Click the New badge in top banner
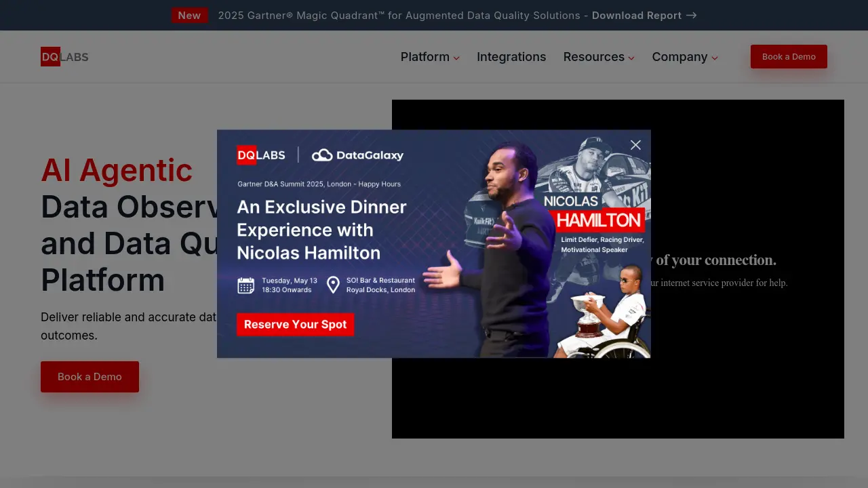The image size is (868, 488). click(189, 16)
